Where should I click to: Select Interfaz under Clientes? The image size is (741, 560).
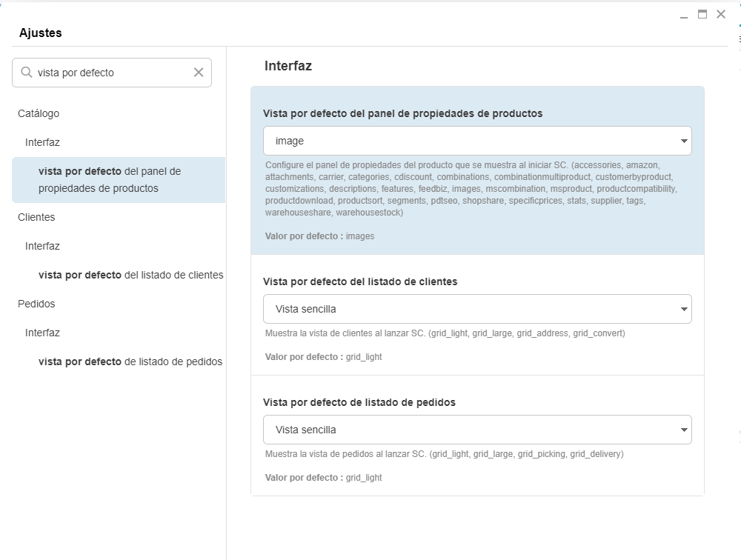42,246
